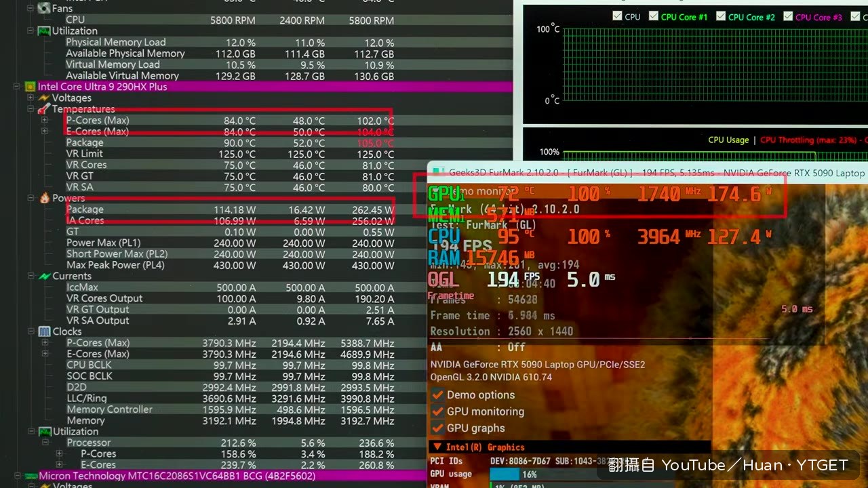Expand E-Cores (Max) under Clocks

click(44, 354)
